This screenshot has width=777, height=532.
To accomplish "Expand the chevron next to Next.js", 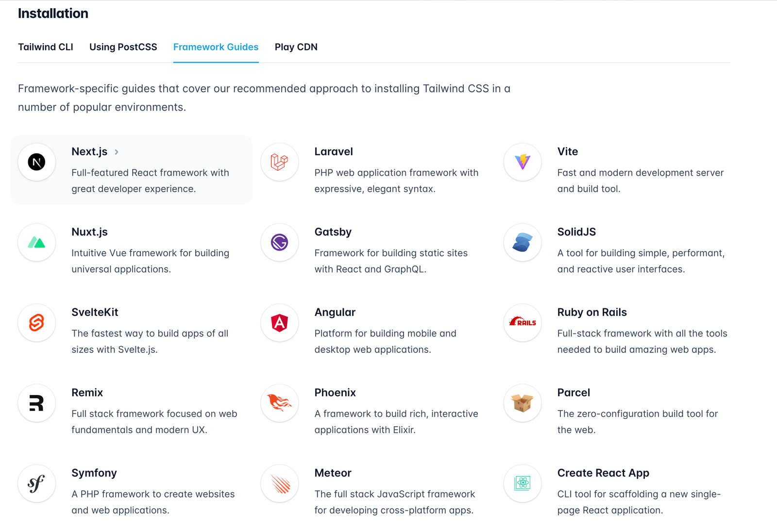I will 117,152.
